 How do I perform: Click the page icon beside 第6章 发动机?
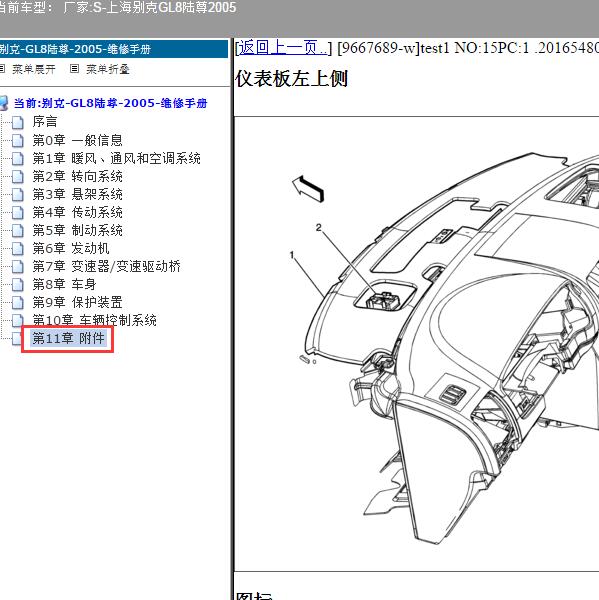pyautogui.click(x=18, y=248)
